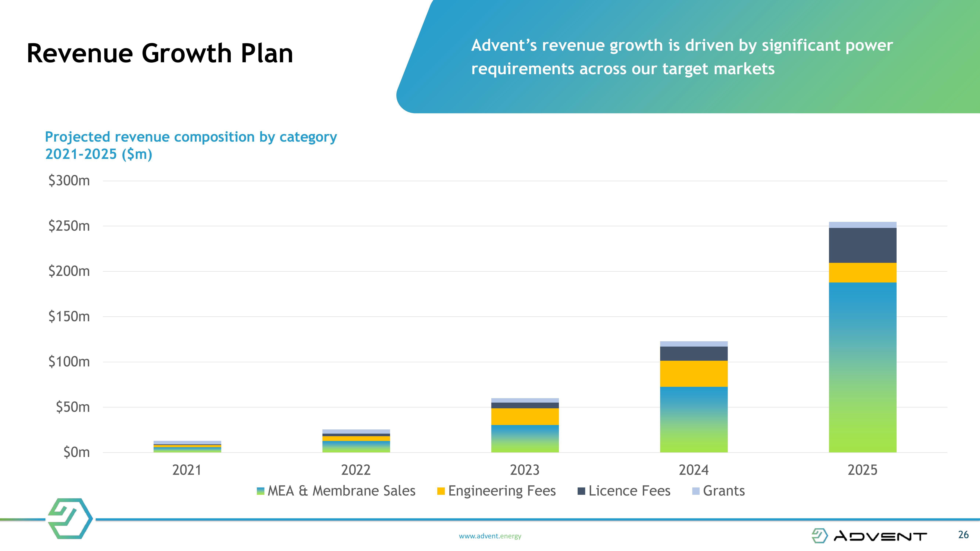The height and width of the screenshot is (551, 980).
Task: Click the '2023' axis label
Action: click(525, 470)
